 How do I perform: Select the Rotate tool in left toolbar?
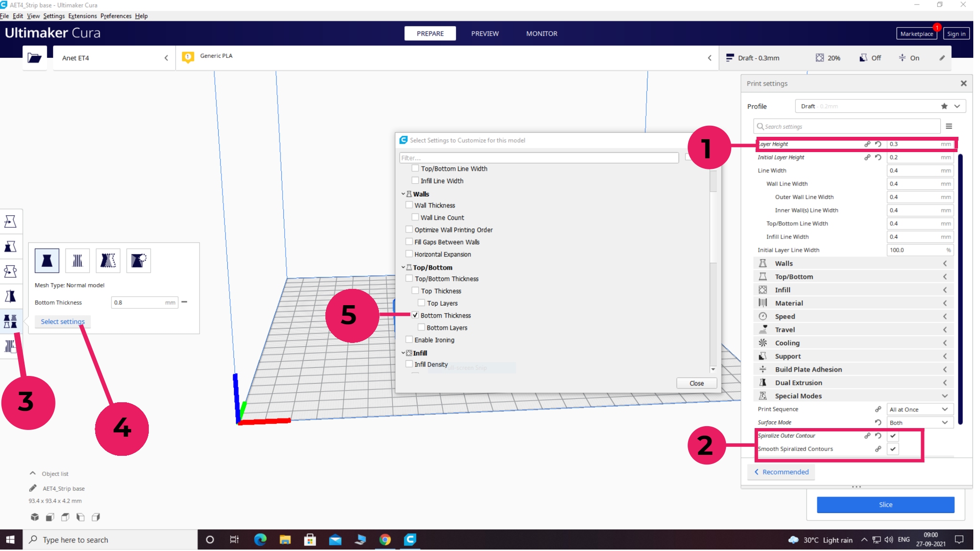pyautogui.click(x=10, y=271)
